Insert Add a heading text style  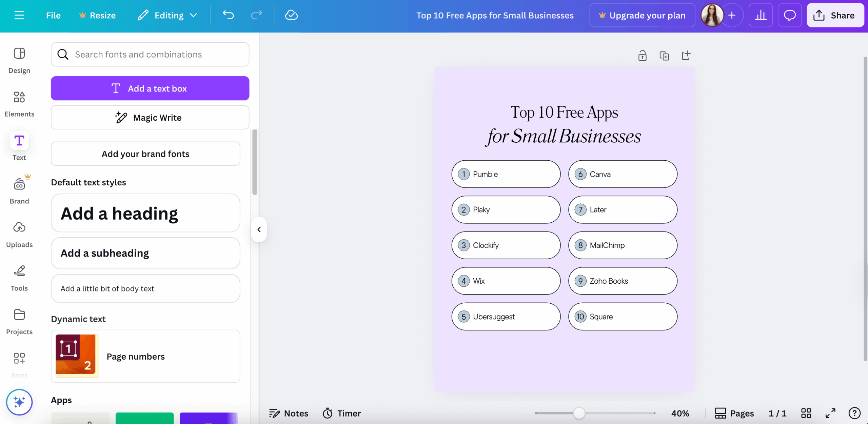tap(145, 213)
